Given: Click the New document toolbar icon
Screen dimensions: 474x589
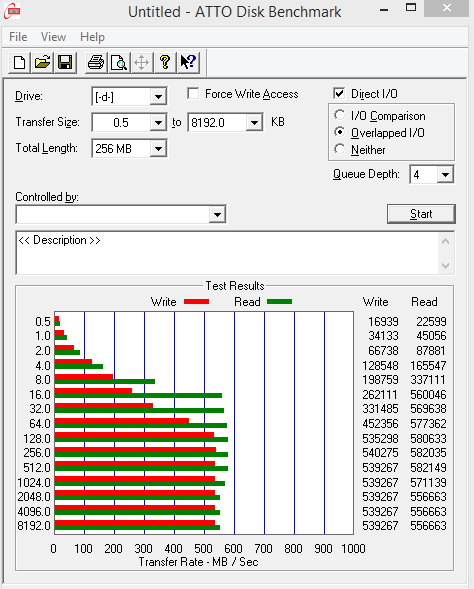Looking at the screenshot, I should coord(20,62).
